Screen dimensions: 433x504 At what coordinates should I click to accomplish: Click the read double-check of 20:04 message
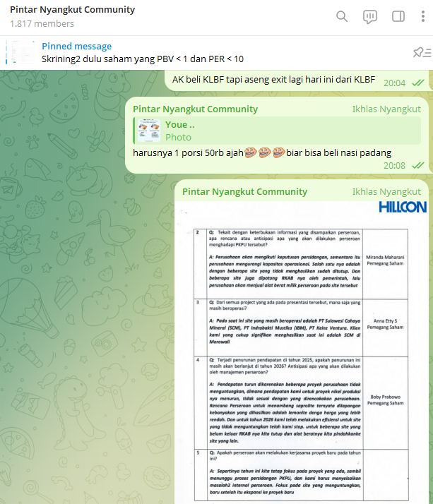[x=418, y=83]
